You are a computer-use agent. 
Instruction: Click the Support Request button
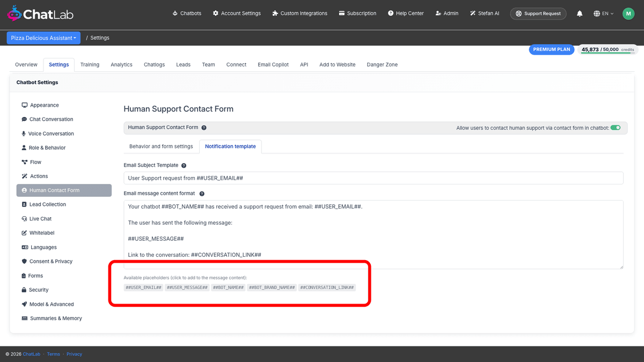pos(538,13)
